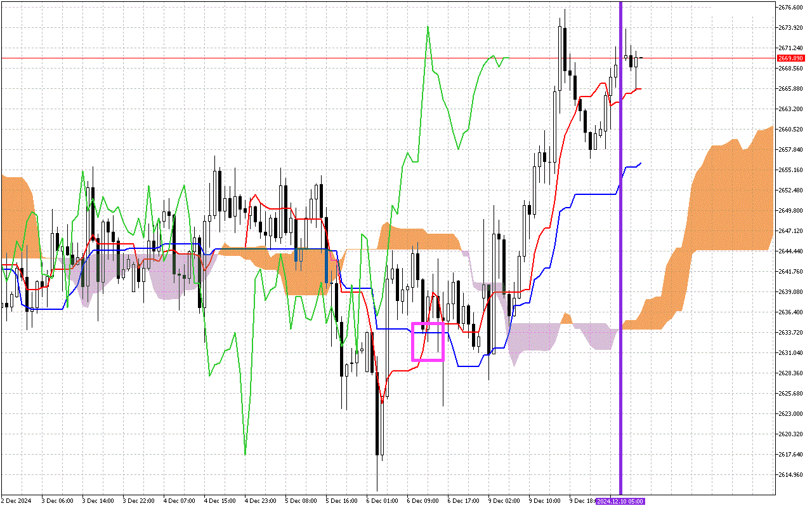Select the 2655.160 price axis value

click(x=790, y=170)
